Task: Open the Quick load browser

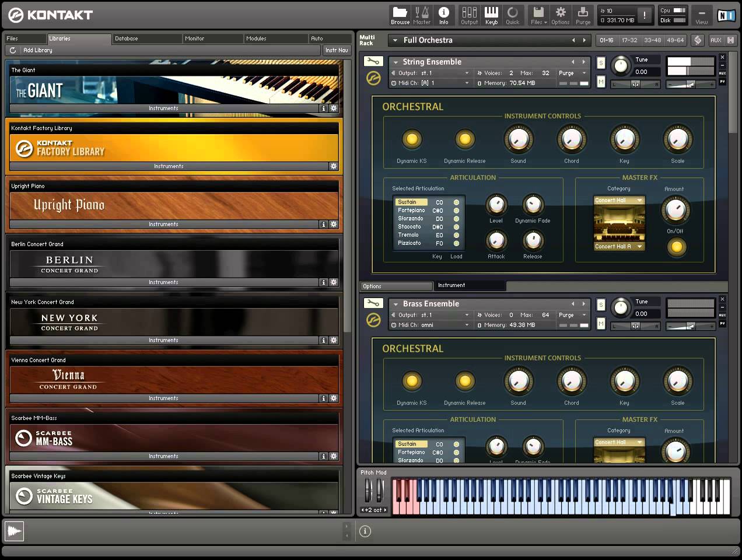Action: click(513, 15)
